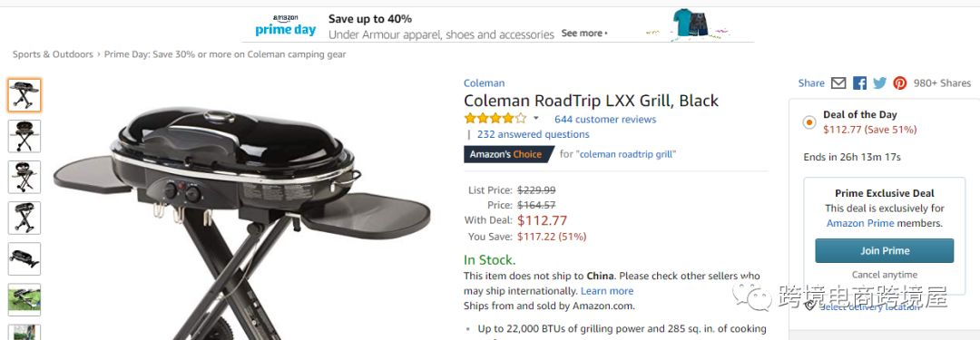Click Learn more about international shipping
The height and width of the screenshot is (340, 980).
coord(607,291)
